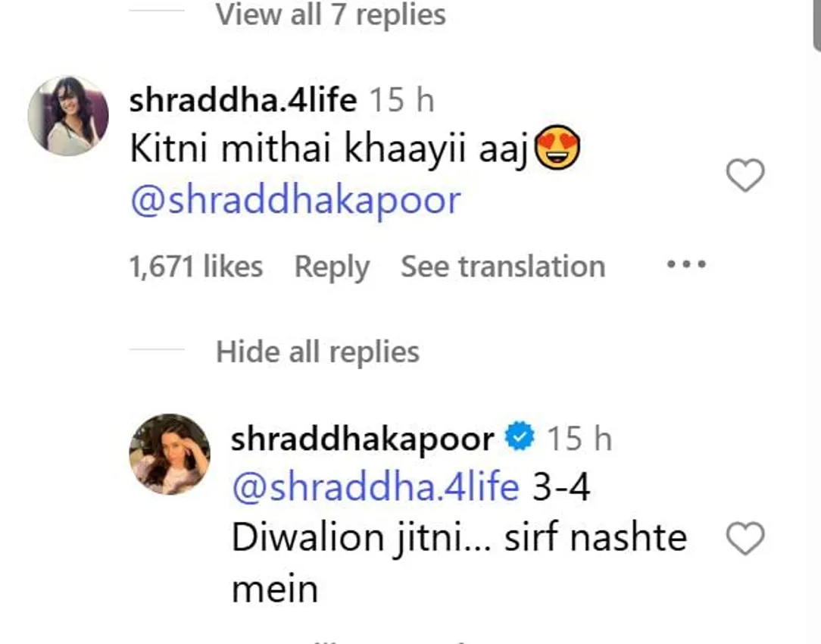Click the "15 h" timestamp on shraddhakapoor's reply
Viewport: 821px width, 644px height.
(579, 438)
